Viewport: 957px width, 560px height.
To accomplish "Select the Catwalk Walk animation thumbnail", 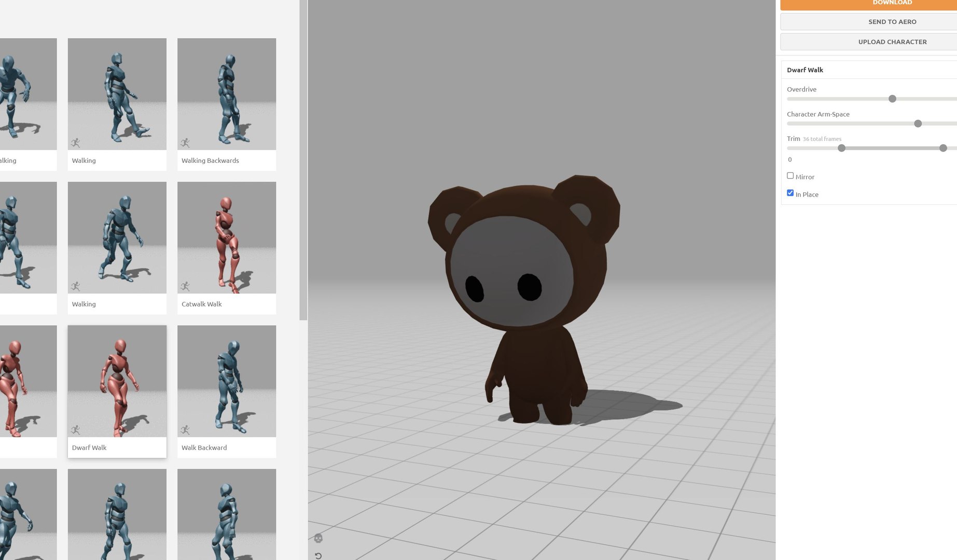I will pyautogui.click(x=227, y=237).
